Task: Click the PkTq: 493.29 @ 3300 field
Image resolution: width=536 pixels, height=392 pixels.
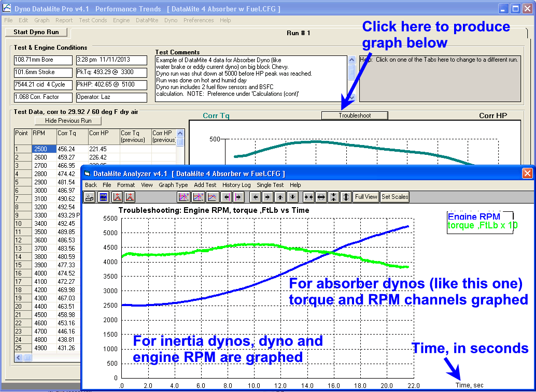Action: 111,72
